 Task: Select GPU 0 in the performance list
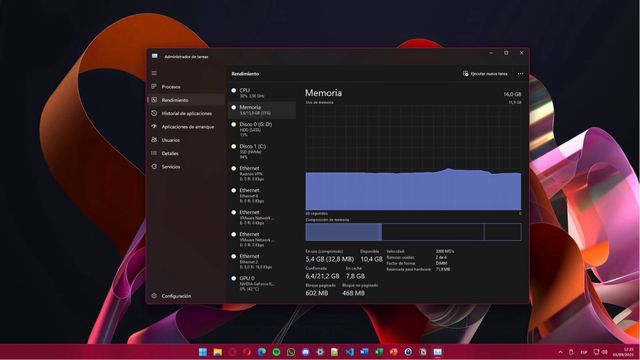click(262, 283)
